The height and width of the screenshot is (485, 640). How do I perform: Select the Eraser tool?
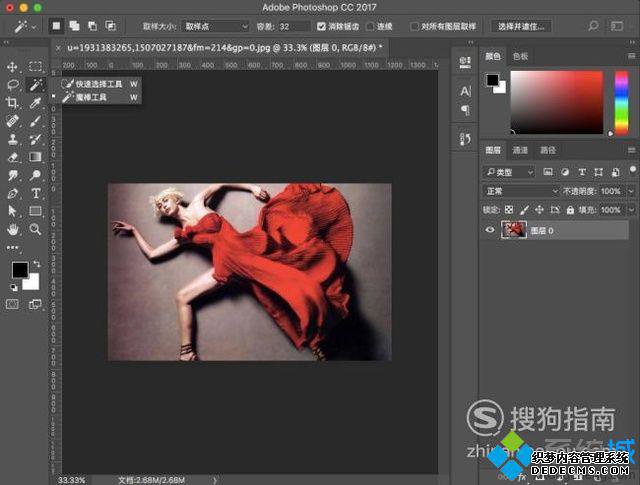pyautogui.click(x=13, y=157)
